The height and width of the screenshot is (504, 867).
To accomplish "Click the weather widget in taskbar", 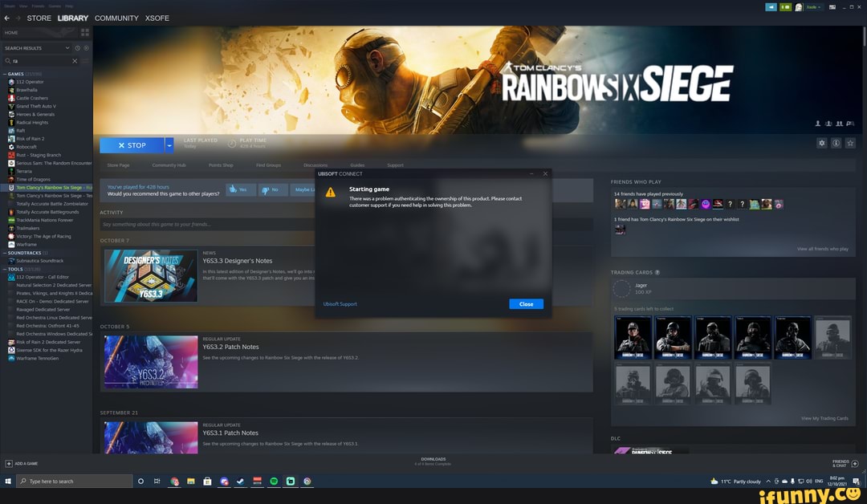I will point(735,482).
